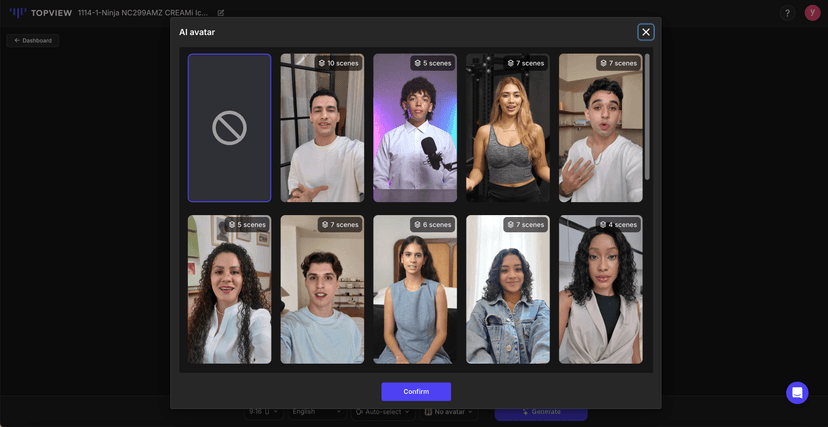Image resolution: width=828 pixels, height=427 pixels.
Task: Pick the podcast microphone avatar with purple lighting
Action: click(x=415, y=128)
